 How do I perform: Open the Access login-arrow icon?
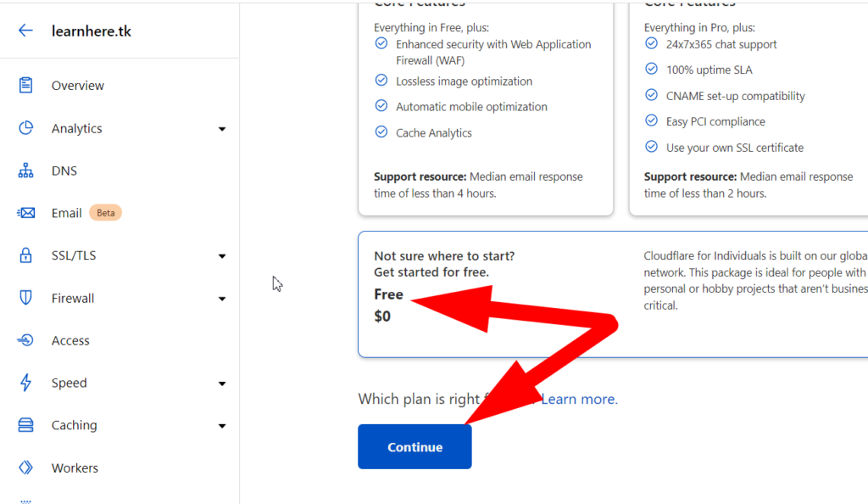25,340
